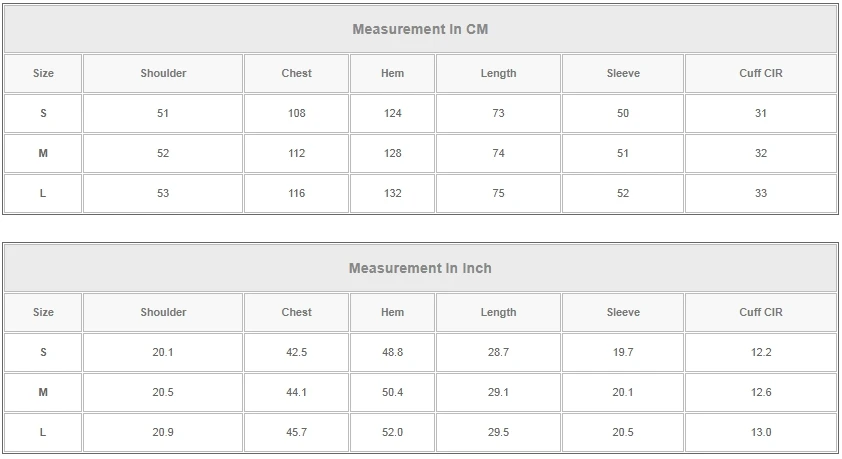Select the chest value 42.5 in the Inch table

coord(296,352)
